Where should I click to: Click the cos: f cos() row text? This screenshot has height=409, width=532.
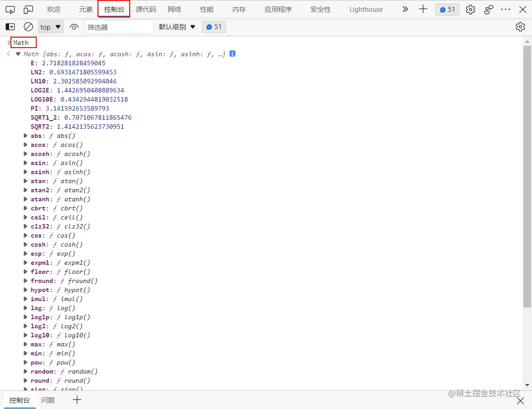[x=53, y=235]
